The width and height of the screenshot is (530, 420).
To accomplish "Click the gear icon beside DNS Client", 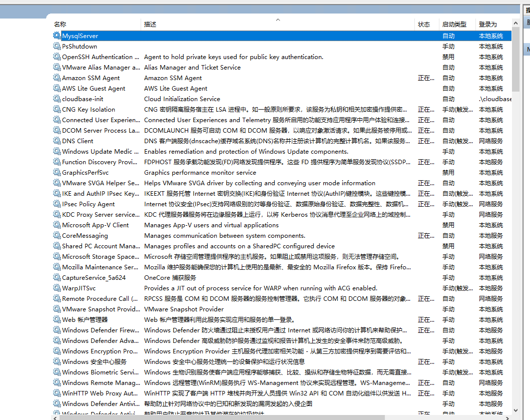I will coord(57,141).
